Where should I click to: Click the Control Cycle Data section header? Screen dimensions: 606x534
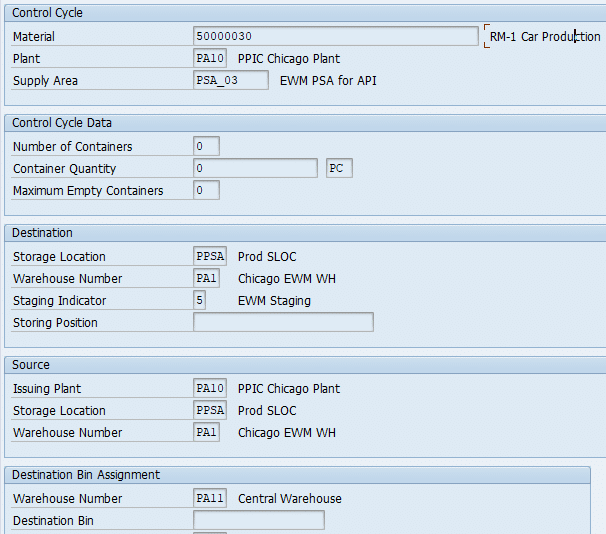tap(62, 123)
